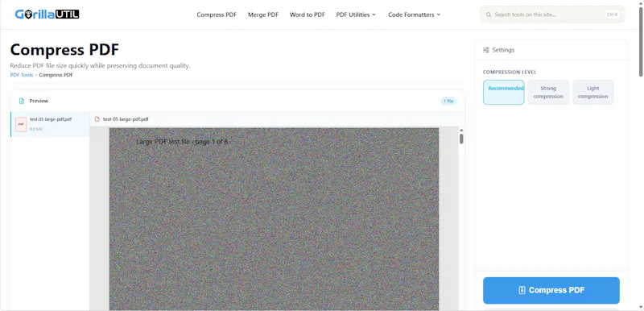Viewport: 644px width, 311px height.
Task: Click the search magnifier icon
Action: click(489, 15)
